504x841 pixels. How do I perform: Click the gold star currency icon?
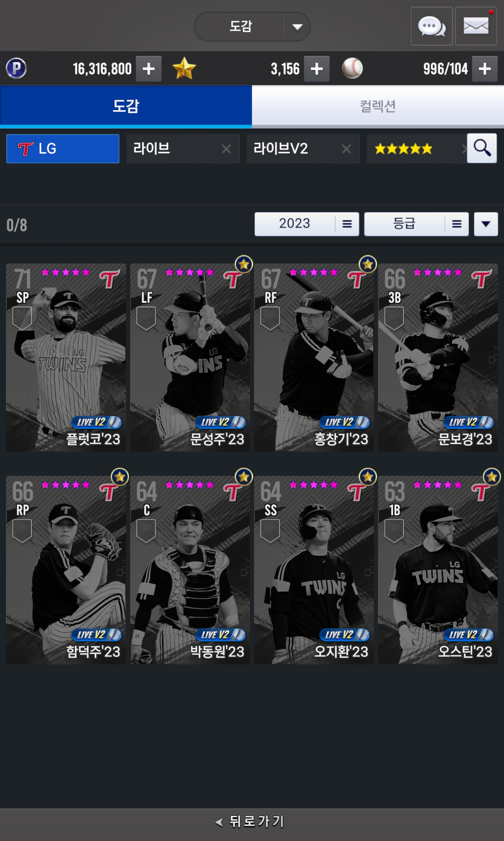click(x=184, y=68)
